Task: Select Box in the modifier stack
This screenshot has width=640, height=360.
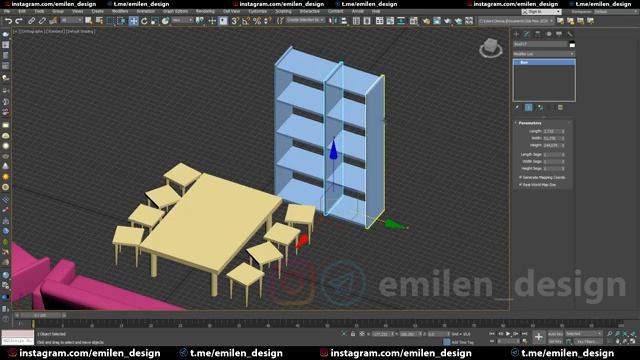Action: (x=544, y=62)
